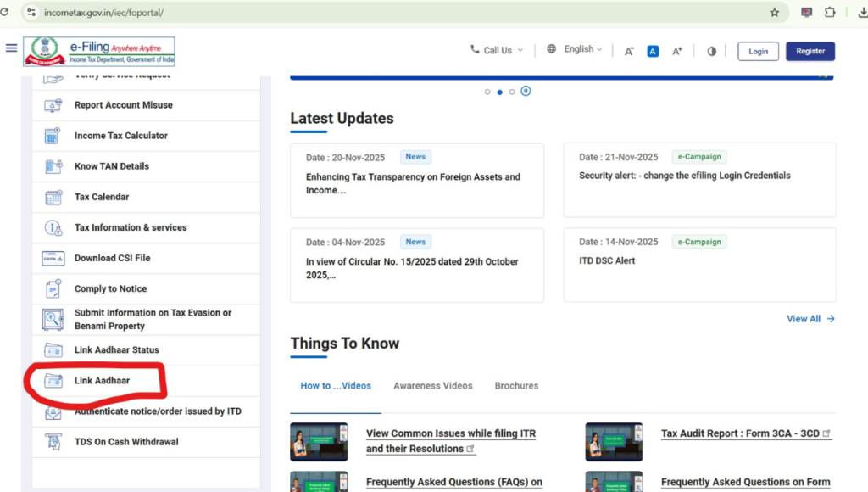
Task: Open the English language dropdown
Action: (575, 49)
